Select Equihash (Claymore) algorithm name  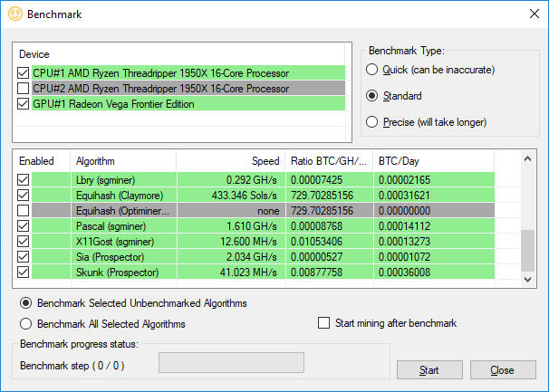pos(120,196)
